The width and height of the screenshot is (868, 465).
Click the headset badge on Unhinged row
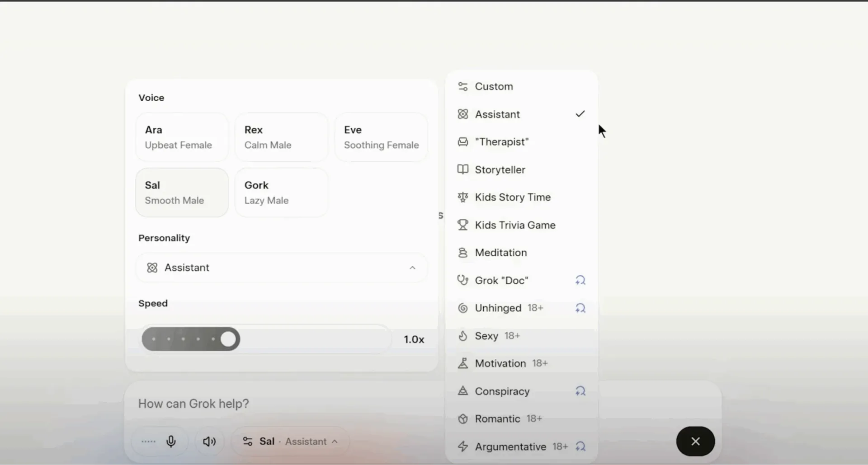click(x=580, y=308)
